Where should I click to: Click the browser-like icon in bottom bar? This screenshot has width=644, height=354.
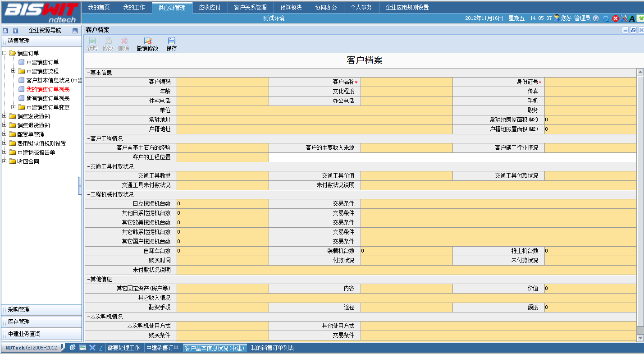pyautogui.click(x=73, y=348)
